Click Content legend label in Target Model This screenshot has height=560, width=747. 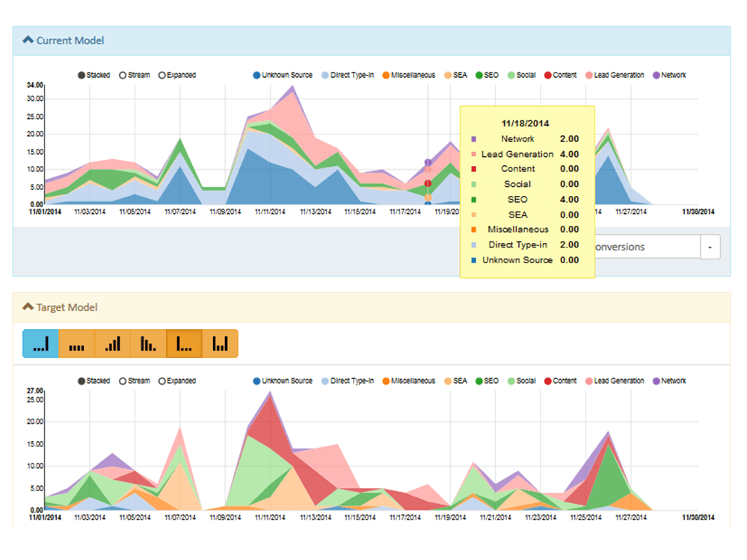click(565, 381)
